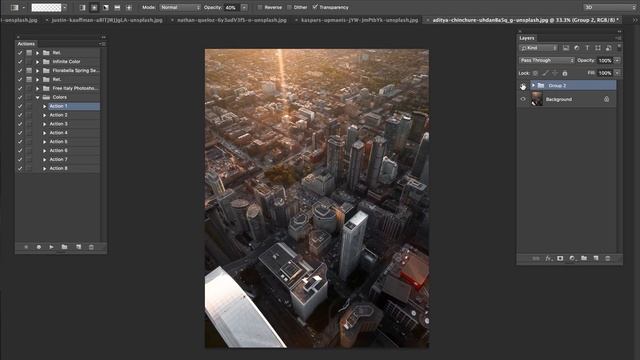This screenshot has width=640, height=360.
Task: Filter layers by shape layers icon
Action: (598, 48)
